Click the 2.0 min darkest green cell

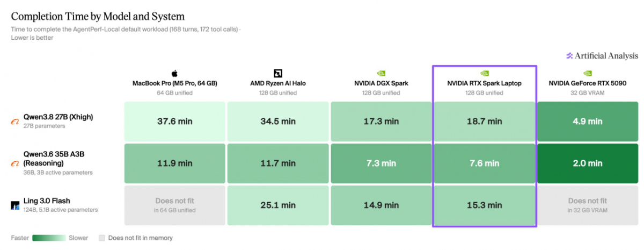tap(588, 163)
